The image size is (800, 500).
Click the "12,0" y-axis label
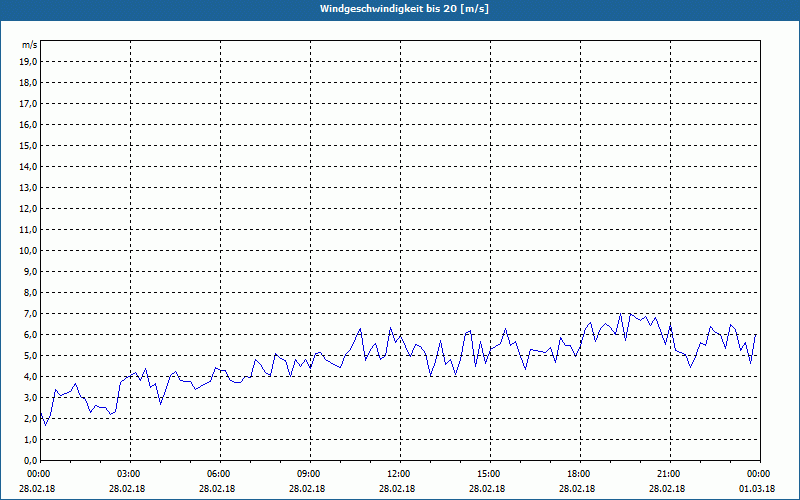coord(28,209)
